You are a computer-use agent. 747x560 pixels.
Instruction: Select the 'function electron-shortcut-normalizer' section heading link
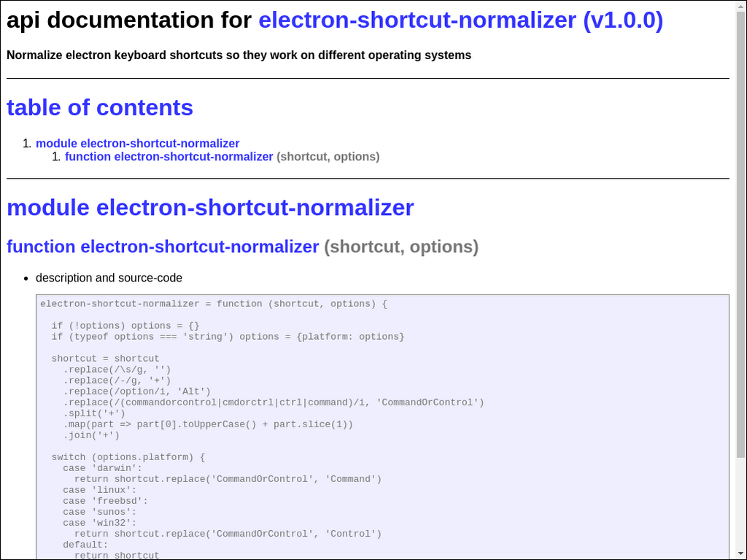coord(163,247)
